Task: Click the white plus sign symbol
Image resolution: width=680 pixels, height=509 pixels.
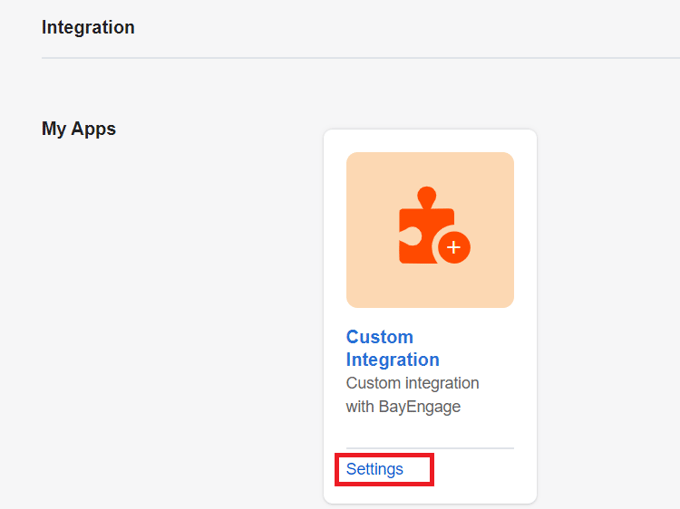Action: (x=454, y=248)
